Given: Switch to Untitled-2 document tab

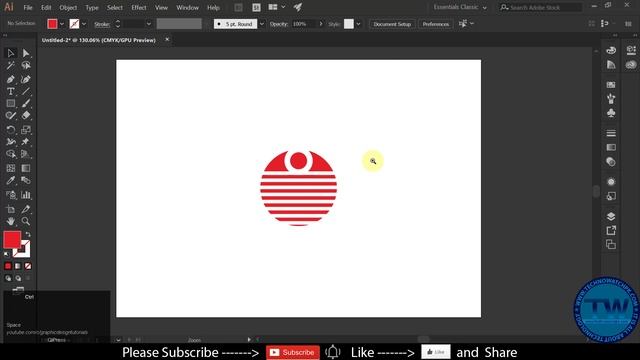Looking at the screenshot, I should 98,40.
